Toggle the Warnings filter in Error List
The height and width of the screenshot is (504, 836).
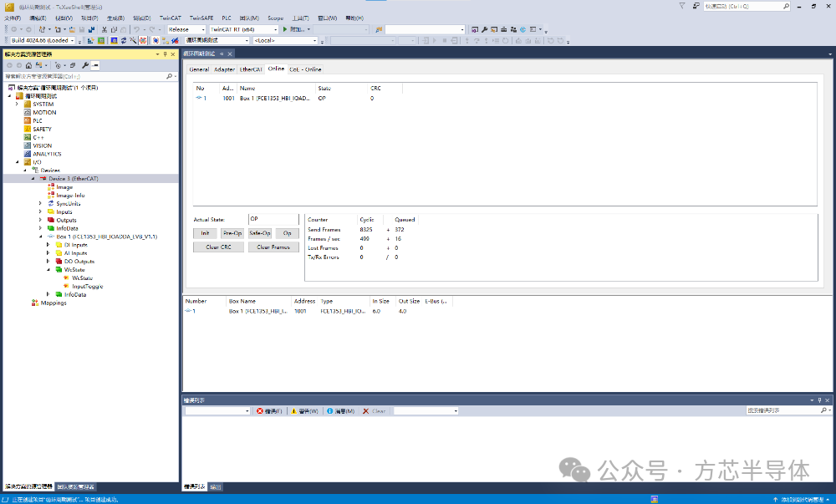[304, 411]
